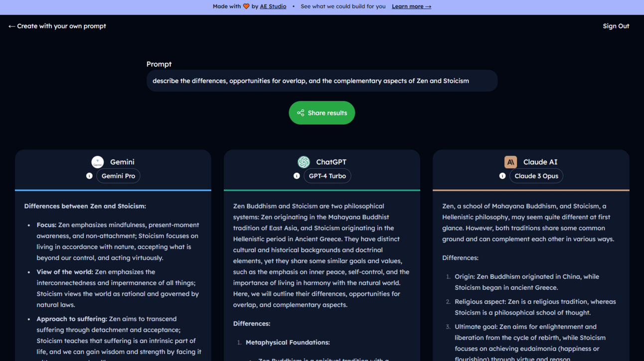Follow the Learn more link
The height and width of the screenshot is (361, 644).
411,6
